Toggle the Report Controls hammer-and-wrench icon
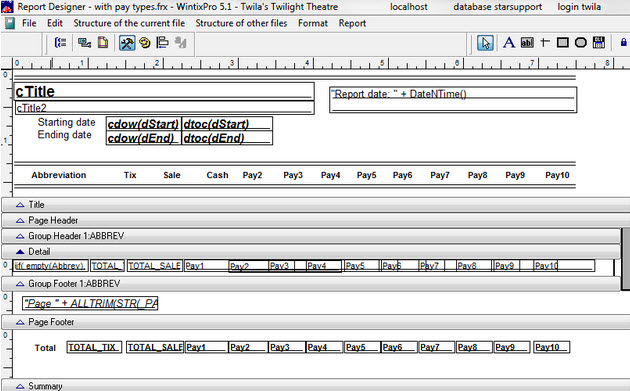This screenshot has height=391, width=630. [x=127, y=43]
